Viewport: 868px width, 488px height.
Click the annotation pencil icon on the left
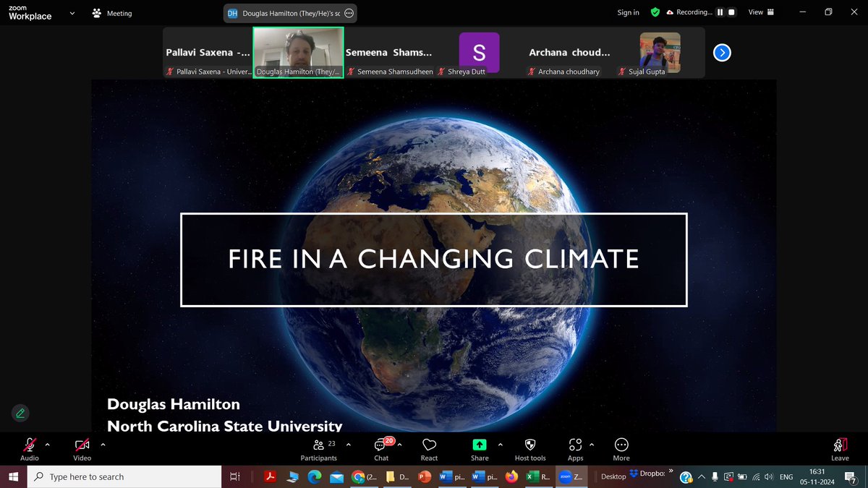20,413
